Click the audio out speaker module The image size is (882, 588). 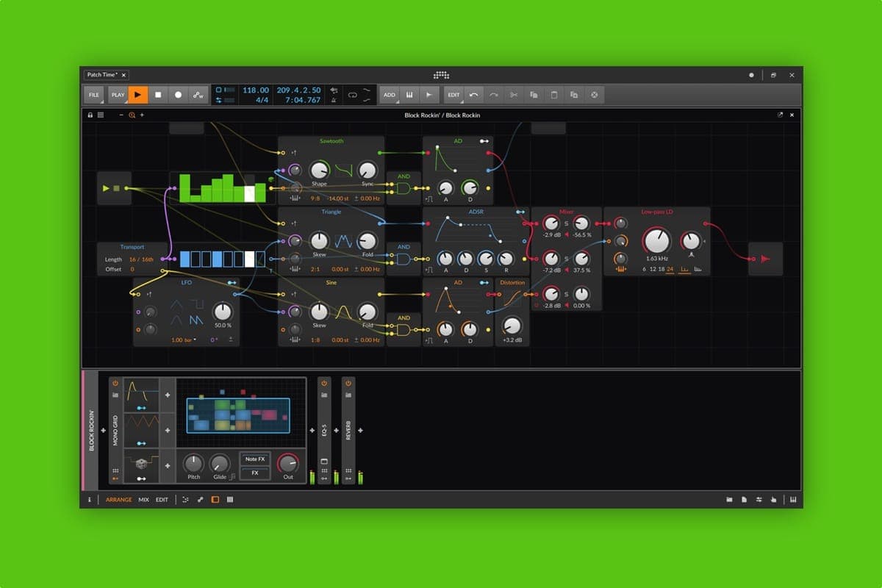click(765, 259)
